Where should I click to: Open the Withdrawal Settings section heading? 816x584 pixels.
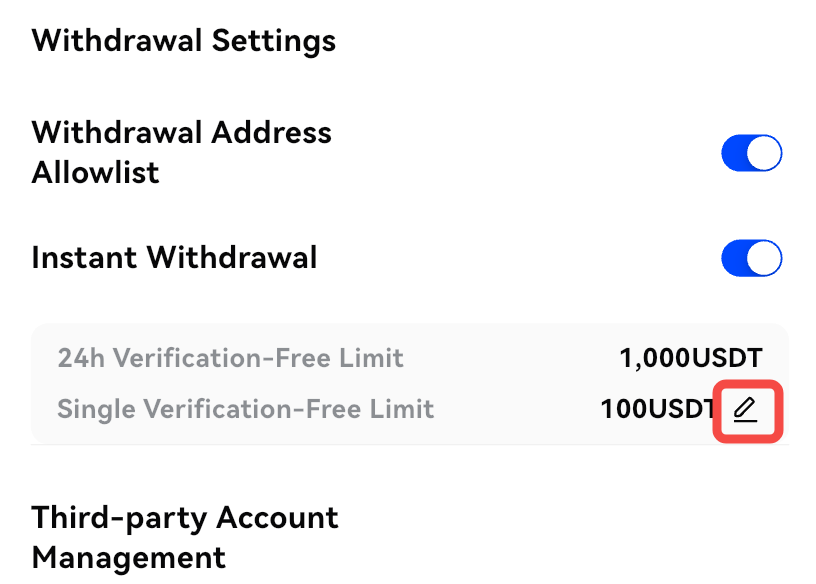tap(184, 41)
